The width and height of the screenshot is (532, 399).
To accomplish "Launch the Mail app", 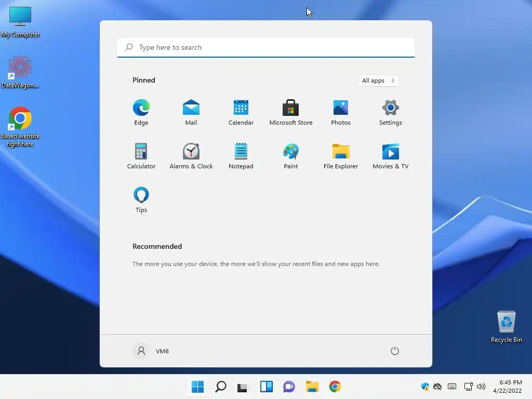I will [x=191, y=113].
